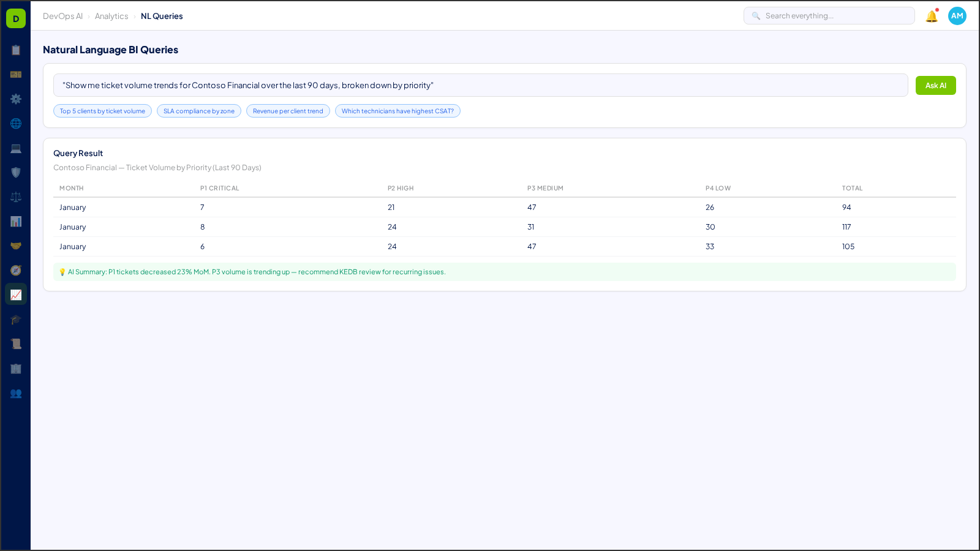The image size is (980, 551).
Task: Choose the 'SLA compliance by zone' suggestion
Action: [x=198, y=111]
